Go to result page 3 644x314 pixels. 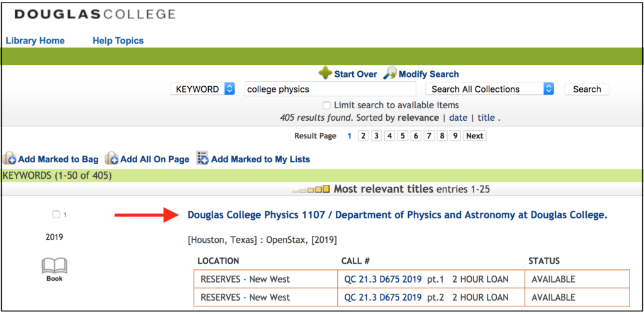[376, 136]
